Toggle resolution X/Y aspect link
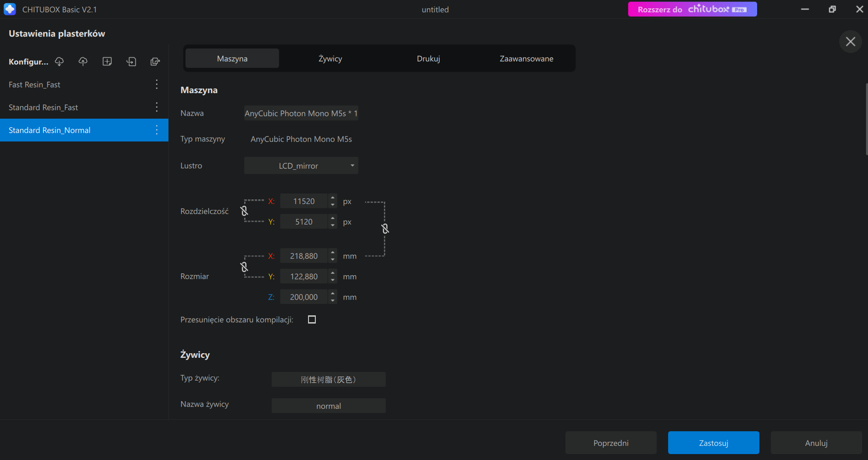This screenshot has height=460, width=868. click(x=244, y=211)
